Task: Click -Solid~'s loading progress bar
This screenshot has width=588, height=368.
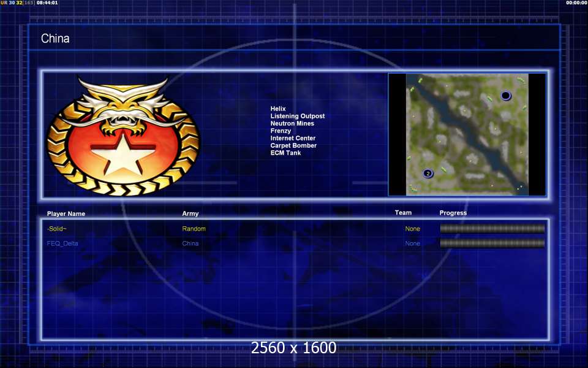Action: tap(492, 229)
